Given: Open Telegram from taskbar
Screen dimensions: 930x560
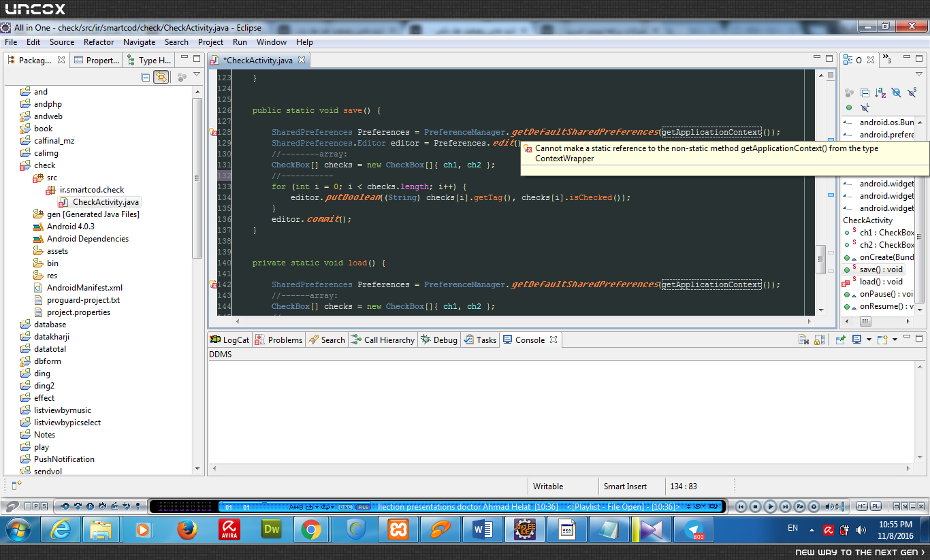Looking at the screenshot, I should [x=694, y=529].
